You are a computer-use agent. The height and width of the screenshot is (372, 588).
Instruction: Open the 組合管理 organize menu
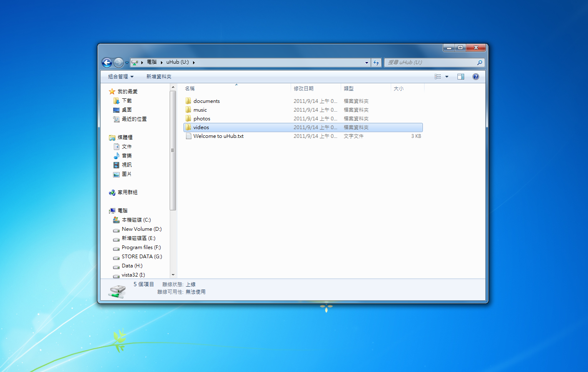[121, 77]
